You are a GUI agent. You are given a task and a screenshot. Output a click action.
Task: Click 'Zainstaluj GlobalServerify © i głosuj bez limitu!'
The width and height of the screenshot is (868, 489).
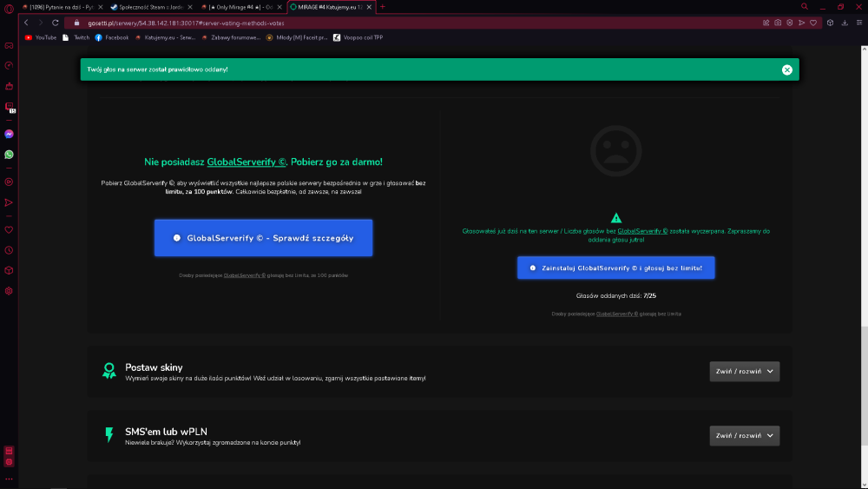point(616,268)
